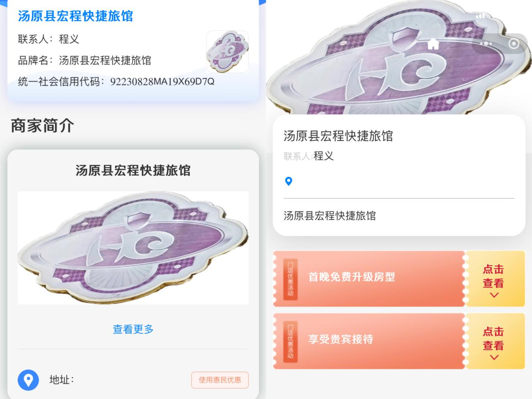Image resolution: width=532 pixels, height=399 pixels.
Task: Close mini-program via the circle icon
Action: (x=513, y=43)
